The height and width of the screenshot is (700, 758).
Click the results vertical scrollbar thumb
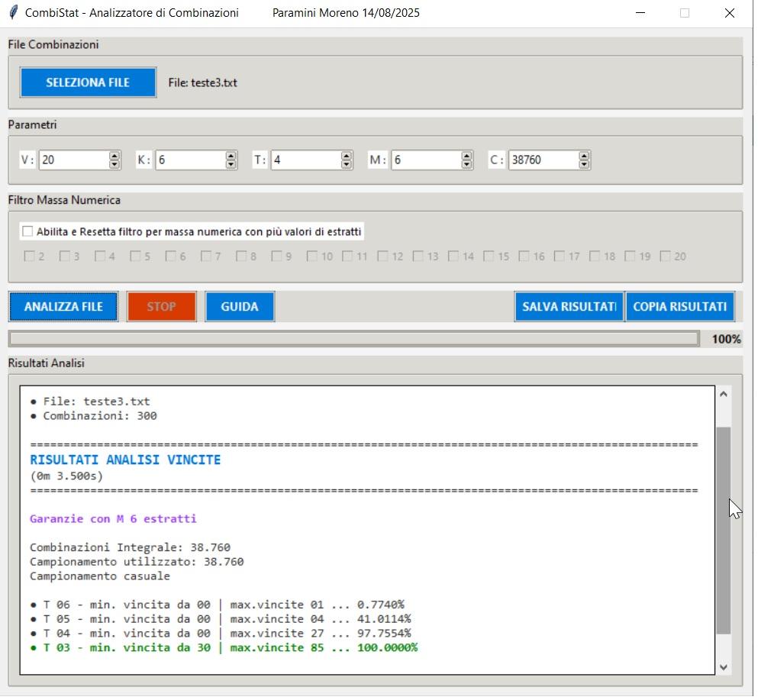pyautogui.click(x=723, y=531)
